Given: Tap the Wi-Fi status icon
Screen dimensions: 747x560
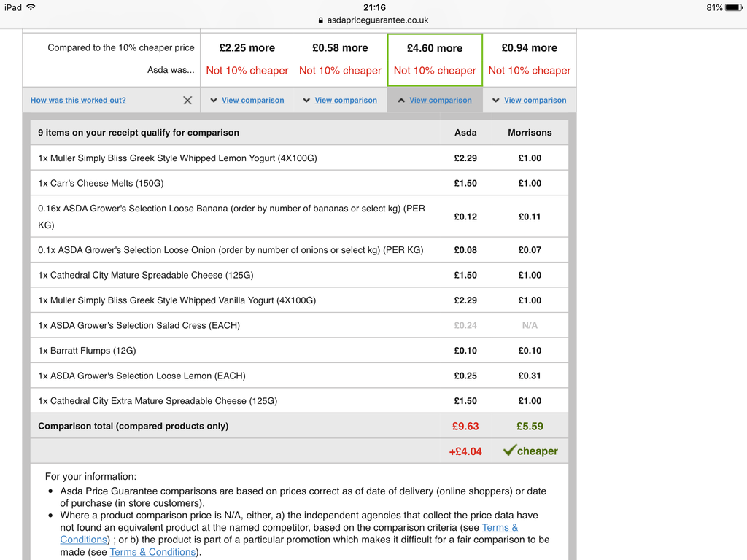Looking at the screenshot, I should (x=31, y=7).
